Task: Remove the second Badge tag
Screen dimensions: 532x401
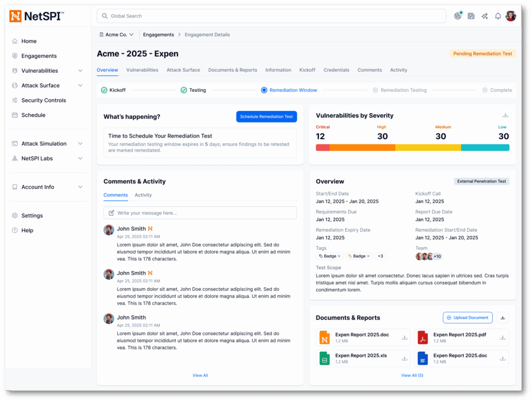Action: 368,256
